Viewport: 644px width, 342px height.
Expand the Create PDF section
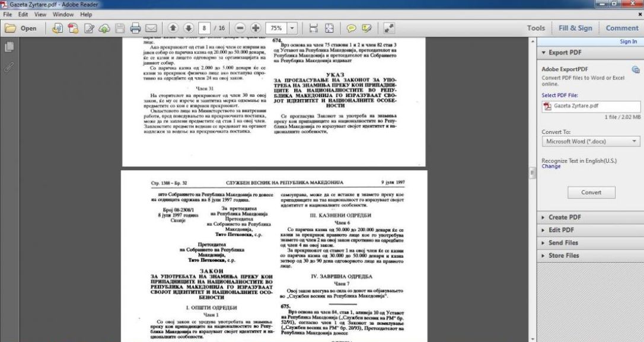coord(565,218)
